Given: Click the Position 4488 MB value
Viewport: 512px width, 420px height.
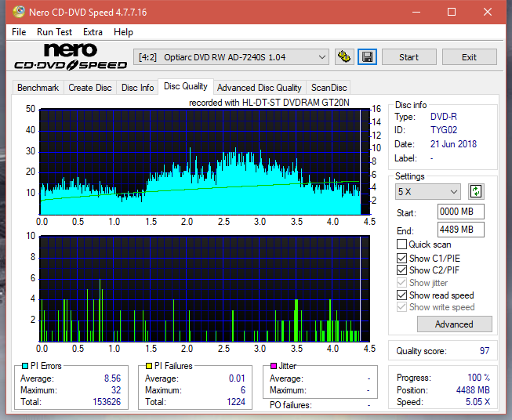Looking at the screenshot, I should tap(473, 390).
